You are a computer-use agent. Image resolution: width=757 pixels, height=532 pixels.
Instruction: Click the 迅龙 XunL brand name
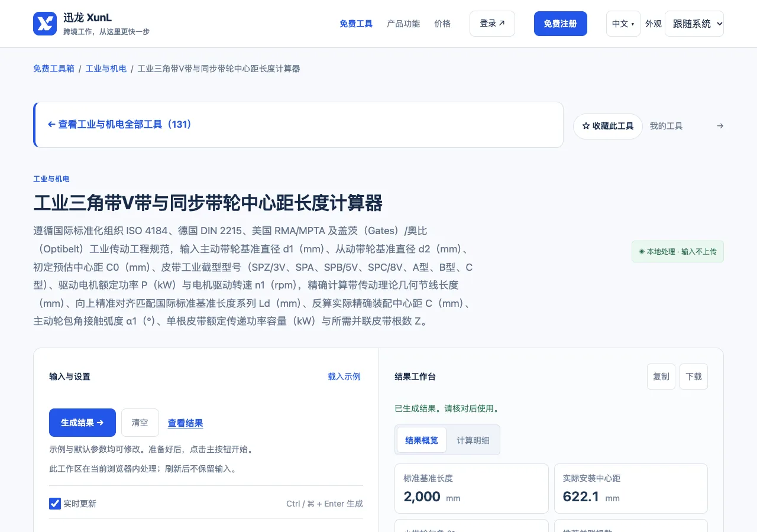pyautogui.click(x=88, y=18)
